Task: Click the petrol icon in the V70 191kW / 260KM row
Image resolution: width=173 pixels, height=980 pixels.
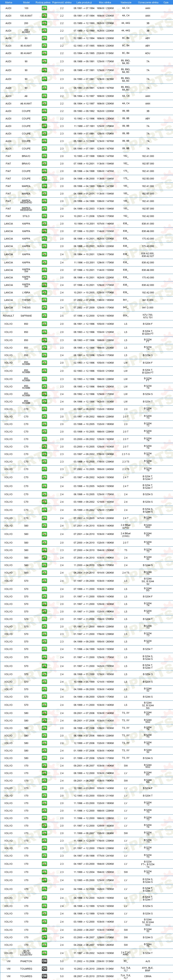Action: click(x=44, y=945)
